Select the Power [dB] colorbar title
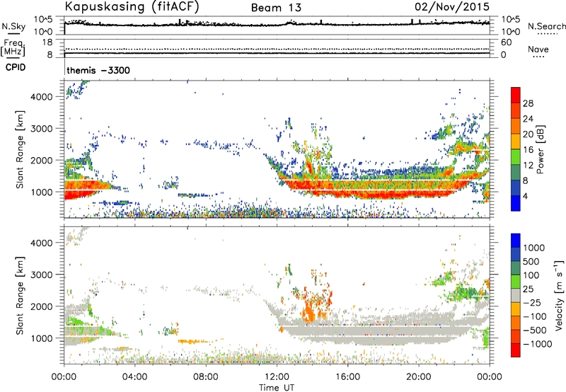566x392 pixels. (540, 149)
